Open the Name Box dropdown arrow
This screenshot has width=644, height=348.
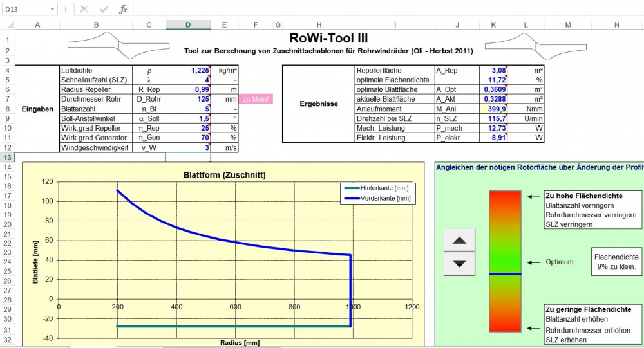(52, 10)
